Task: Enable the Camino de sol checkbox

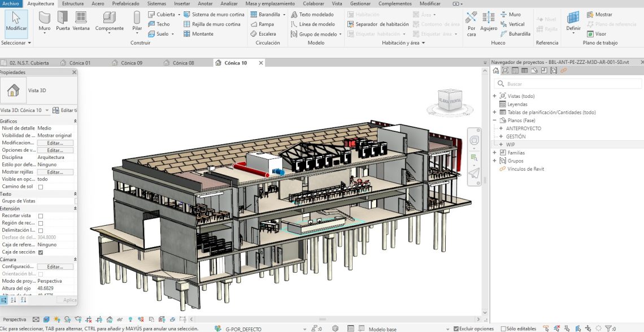Action: [x=41, y=187]
